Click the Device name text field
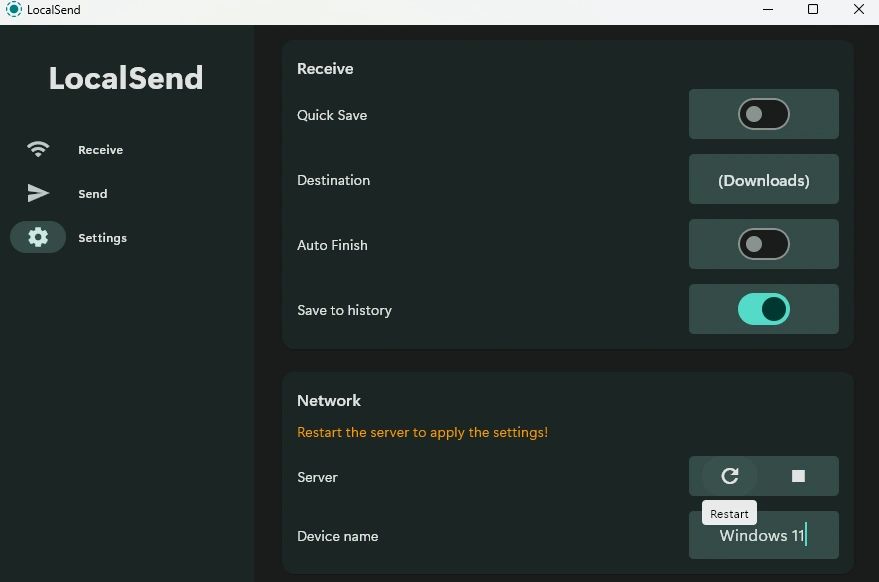Image resolution: width=879 pixels, height=582 pixels. (x=764, y=536)
